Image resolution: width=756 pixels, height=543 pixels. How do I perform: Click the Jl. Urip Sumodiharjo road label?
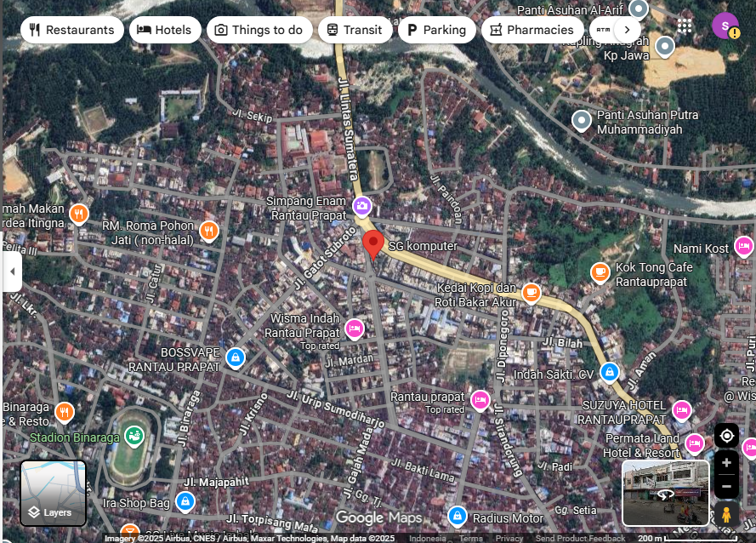[336, 409]
